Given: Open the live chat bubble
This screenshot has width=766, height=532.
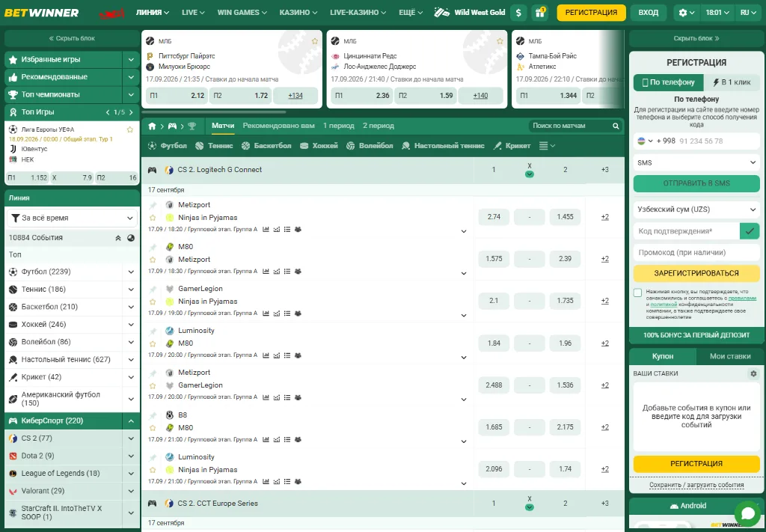Looking at the screenshot, I should 748,513.
